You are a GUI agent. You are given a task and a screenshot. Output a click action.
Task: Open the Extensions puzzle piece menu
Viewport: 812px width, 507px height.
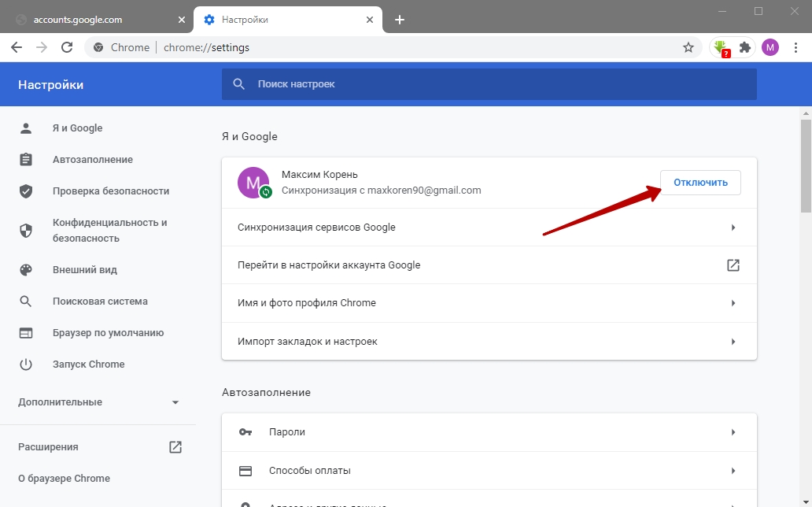(745, 47)
